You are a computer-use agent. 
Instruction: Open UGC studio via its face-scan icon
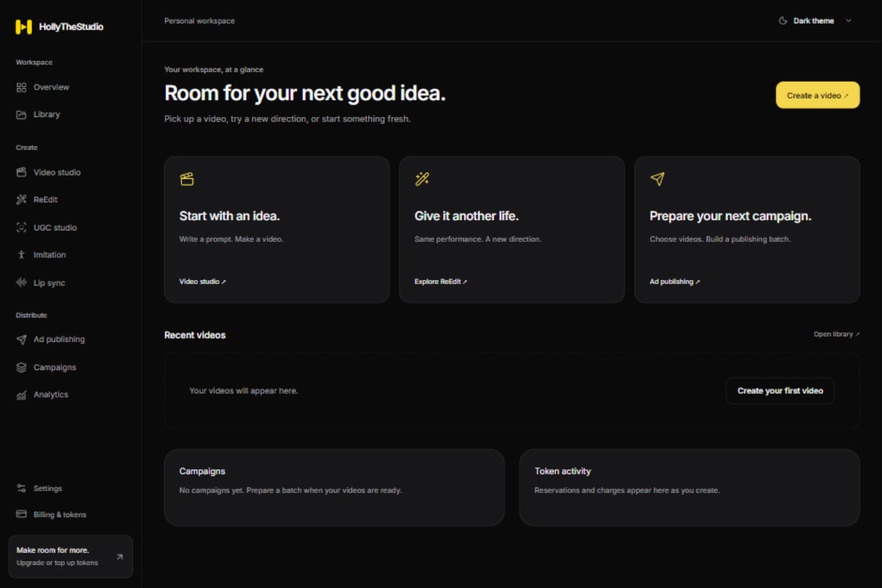tap(21, 227)
